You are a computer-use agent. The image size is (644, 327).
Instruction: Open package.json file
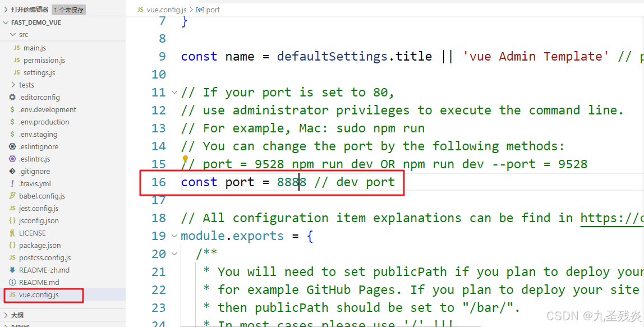40,245
